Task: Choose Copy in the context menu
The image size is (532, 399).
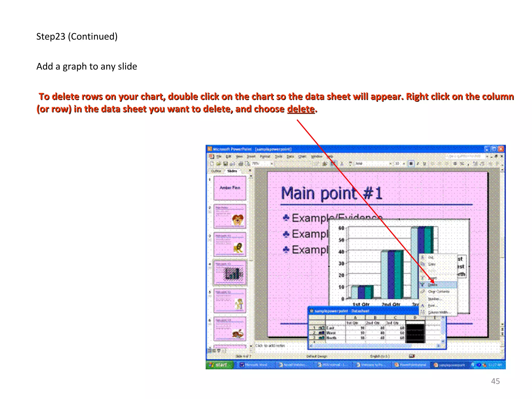Action: coord(438,264)
